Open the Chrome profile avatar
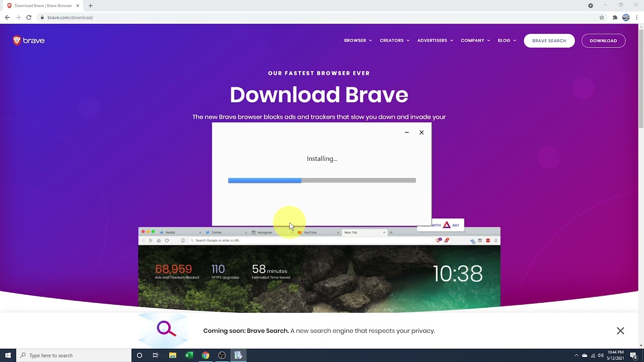 click(x=626, y=18)
